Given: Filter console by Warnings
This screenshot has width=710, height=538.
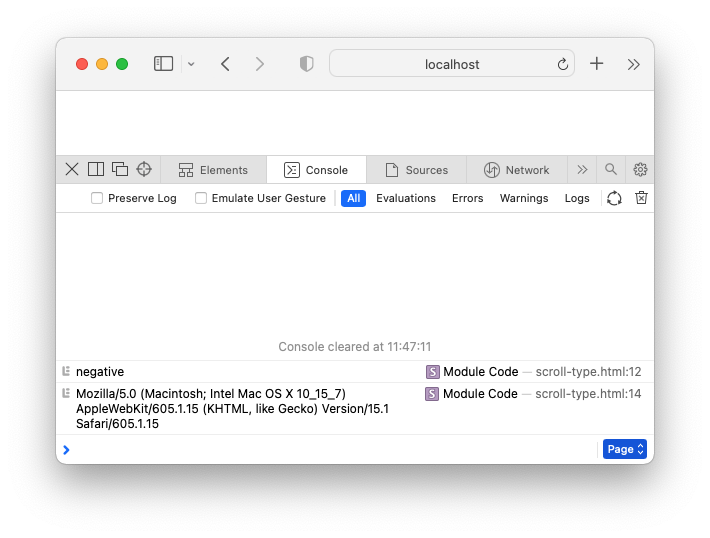Looking at the screenshot, I should [x=524, y=198].
